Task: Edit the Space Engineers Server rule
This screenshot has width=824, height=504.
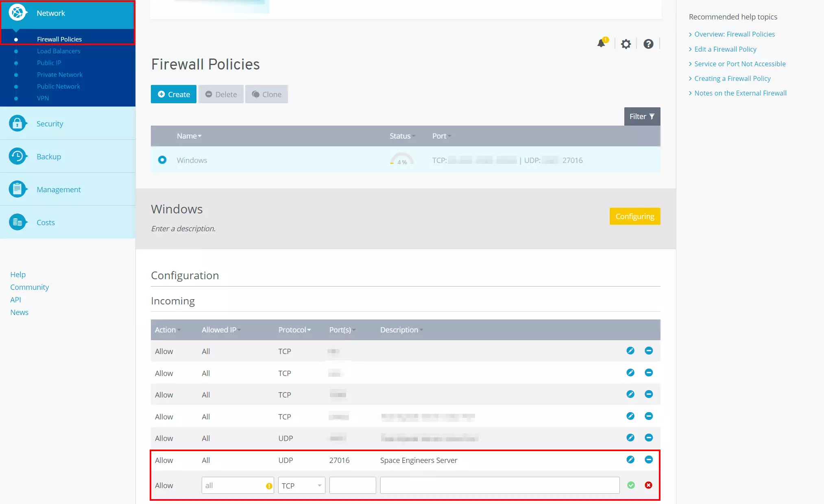Action: [630, 459]
